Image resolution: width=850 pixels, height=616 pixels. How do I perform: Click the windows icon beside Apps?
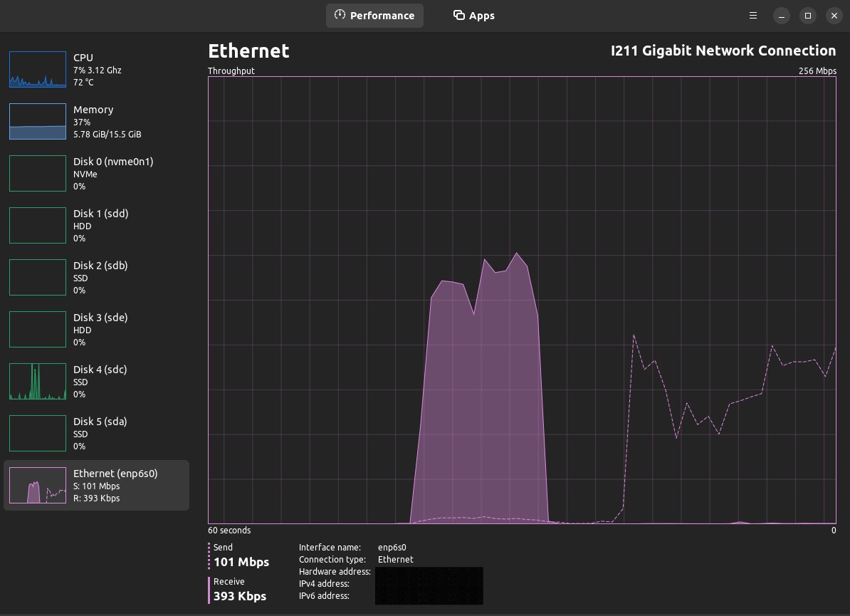pos(459,15)
